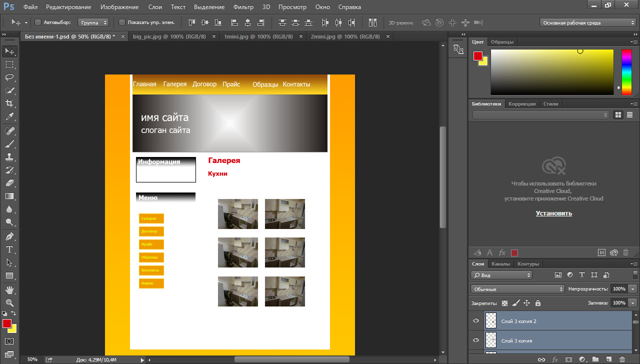The width and height of the screenshot is (640, 364).
Task: Select the Pen tool
Action: [x=9, y=236]
